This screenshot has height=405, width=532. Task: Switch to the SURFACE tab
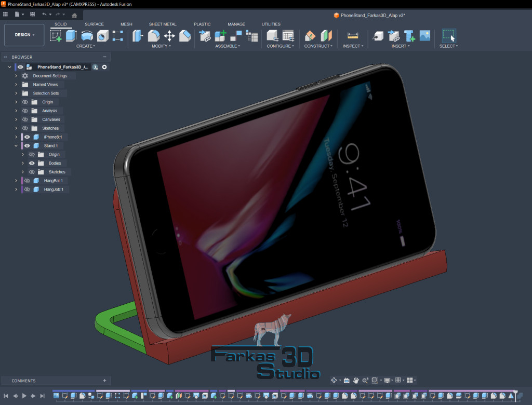click(x=94, y=24)
